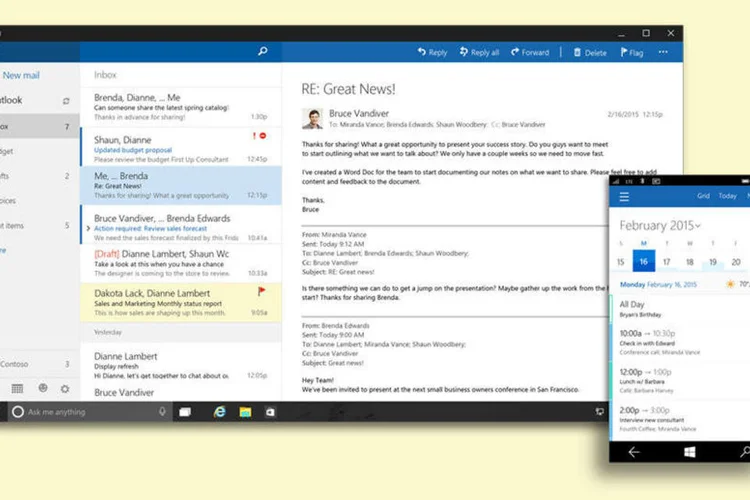Select day 20 in phone calendar
This screenshot has height=500, width=750.
point(736,262)
